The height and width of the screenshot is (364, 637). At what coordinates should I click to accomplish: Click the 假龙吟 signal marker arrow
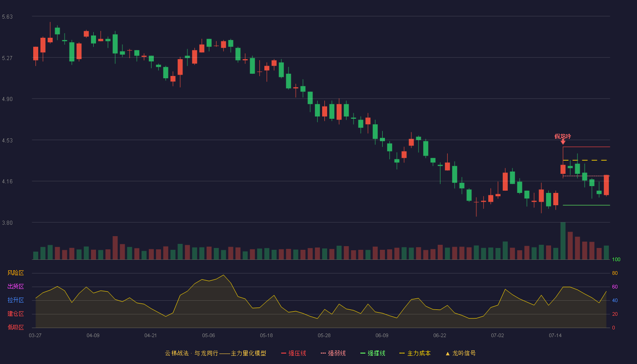563,142
